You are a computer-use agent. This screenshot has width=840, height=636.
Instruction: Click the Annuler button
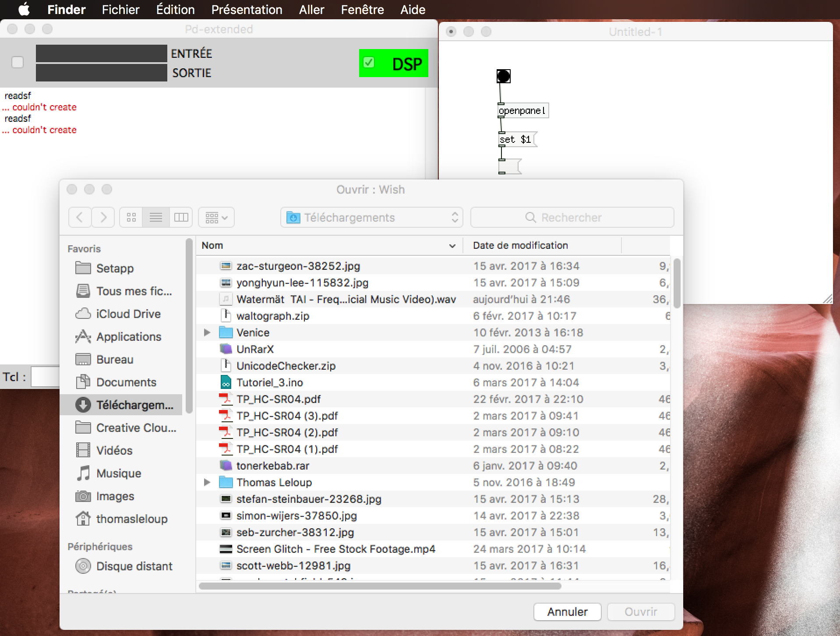tap(567, 612)
